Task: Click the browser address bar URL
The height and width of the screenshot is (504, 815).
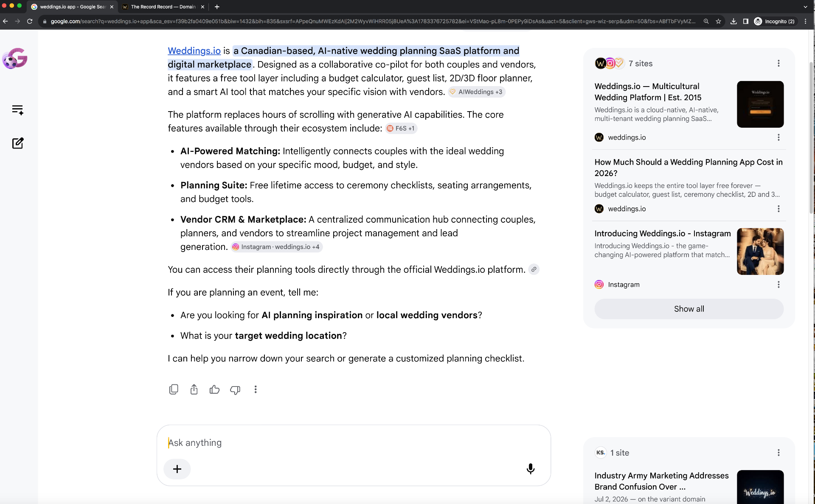Action: [x=373, y=21]
